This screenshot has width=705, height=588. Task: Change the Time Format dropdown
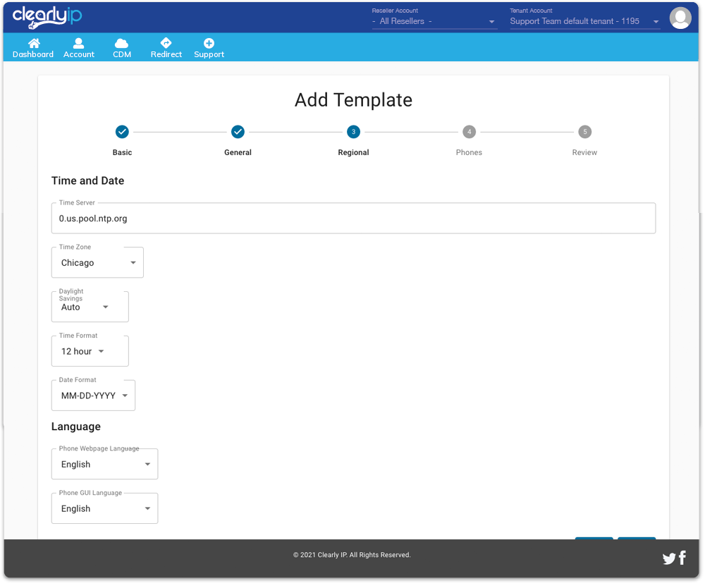(90, 352)
